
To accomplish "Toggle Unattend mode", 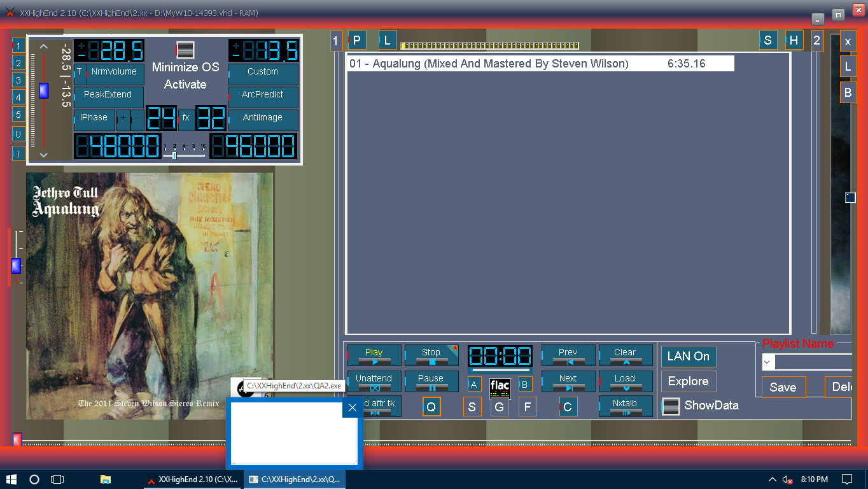I will tap(374, 381).
